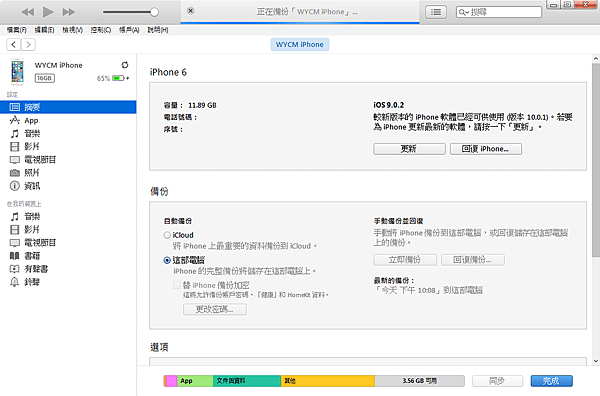Image resolution: width=600 pixels, height=396 pixels.
Task: Open 電視節目 under settings
Action: (68, 160)
